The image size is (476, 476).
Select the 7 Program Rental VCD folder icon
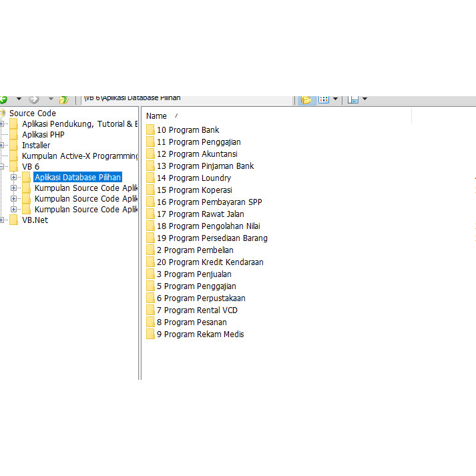pos(150,310)
